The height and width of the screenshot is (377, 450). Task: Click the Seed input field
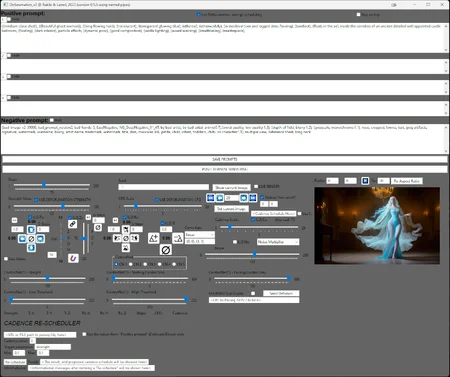click(163, 187)
